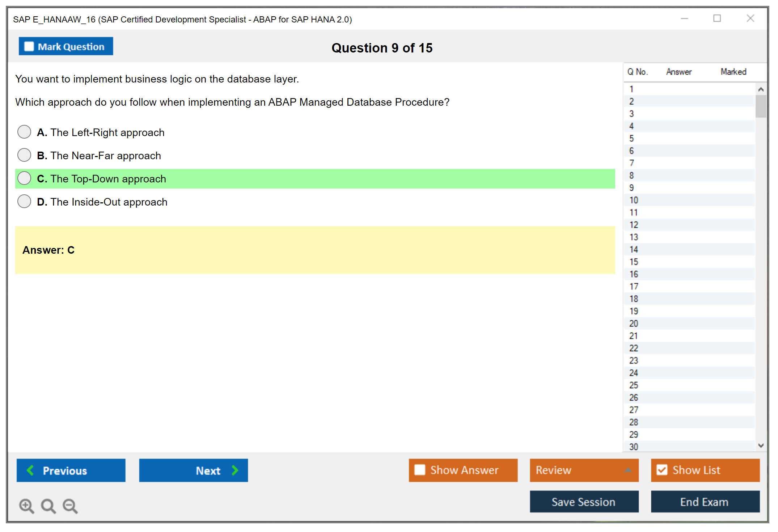
Task: Choose option D Inside-Out approach
Action: point(24,202)
